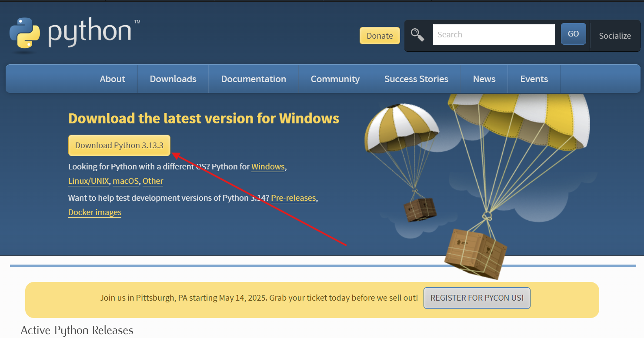
Task: Follow the Docker images link
Action: click(x=95, y=212)
